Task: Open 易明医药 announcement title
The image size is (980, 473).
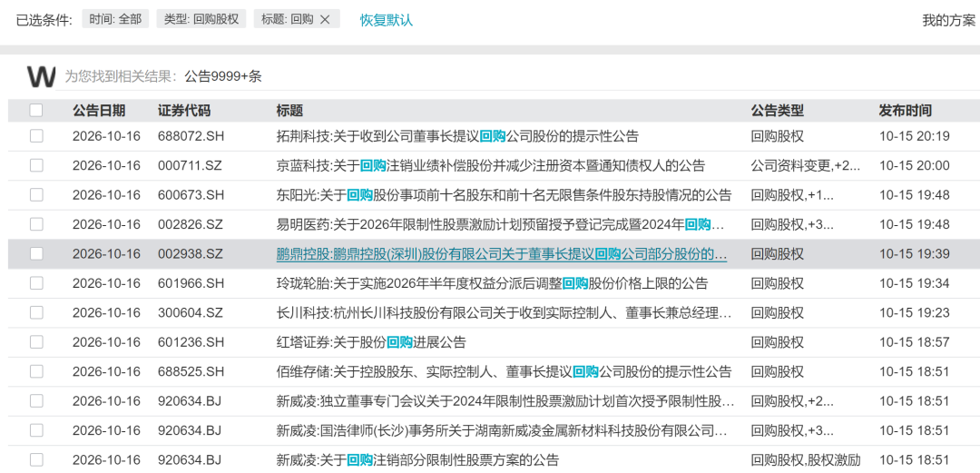Action: point(501,224)
